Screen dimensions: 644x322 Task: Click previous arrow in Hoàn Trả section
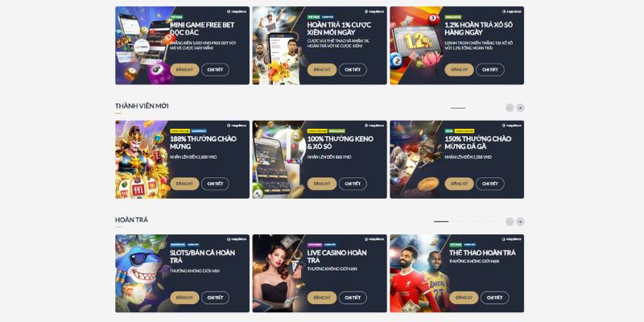pos(510,222)
